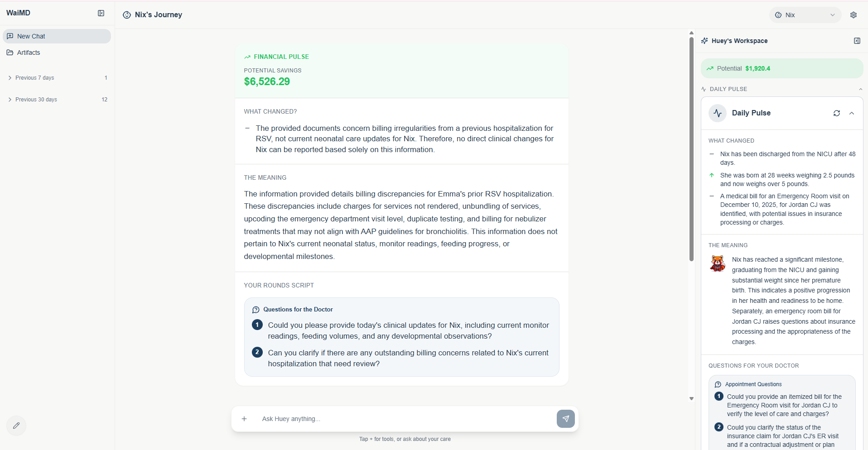868x450 pixels.
Task: Open tools with plus icon in chat bar
Action: click(244, 419)
